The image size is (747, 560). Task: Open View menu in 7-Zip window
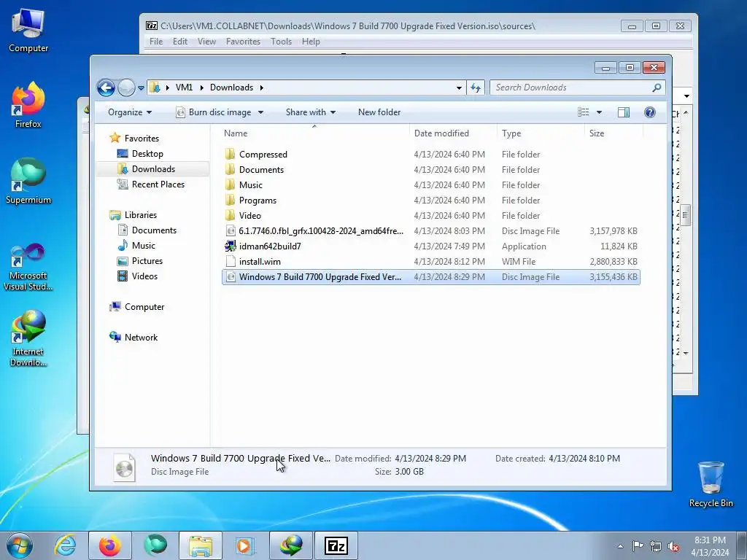(x=206, y=42)
